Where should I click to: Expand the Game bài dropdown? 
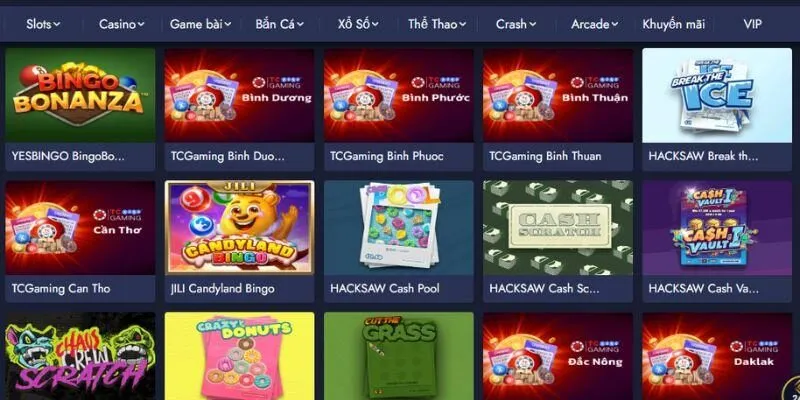(x=201, y=24)
